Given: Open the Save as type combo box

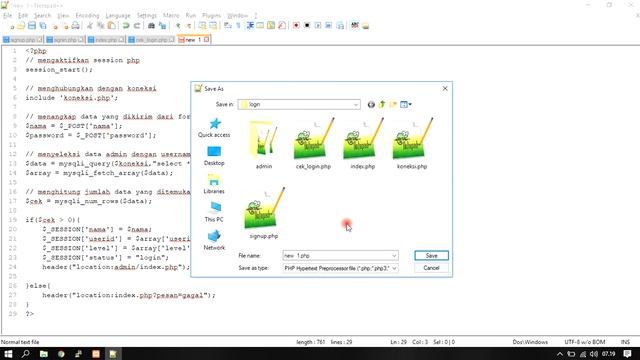Looking at the screenshot, I should [x=340, y=268].
